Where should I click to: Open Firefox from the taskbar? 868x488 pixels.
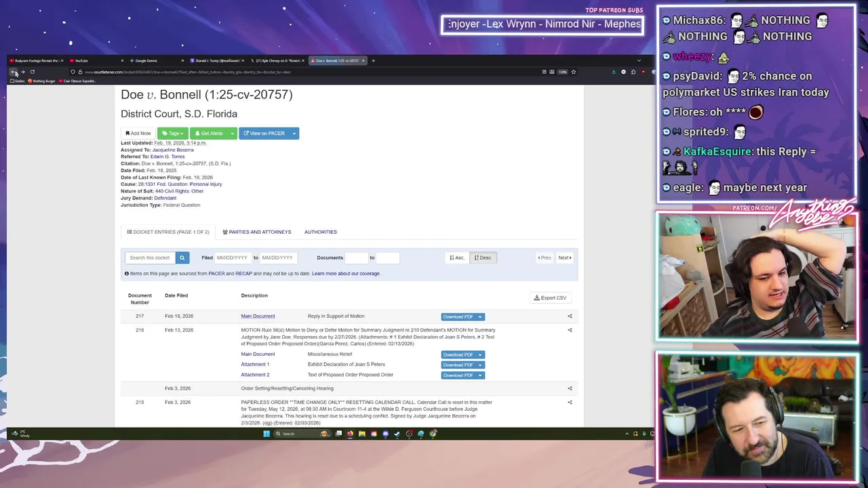point(350,434)
